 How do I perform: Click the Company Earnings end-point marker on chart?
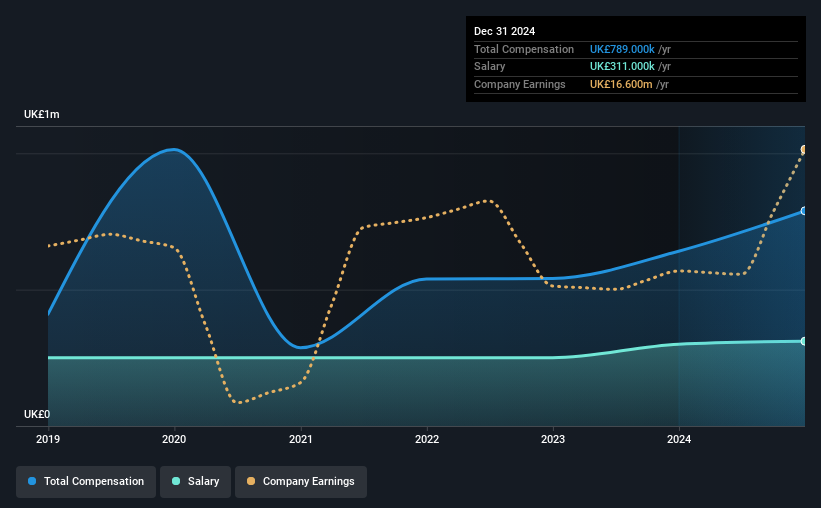coord(803,150)
